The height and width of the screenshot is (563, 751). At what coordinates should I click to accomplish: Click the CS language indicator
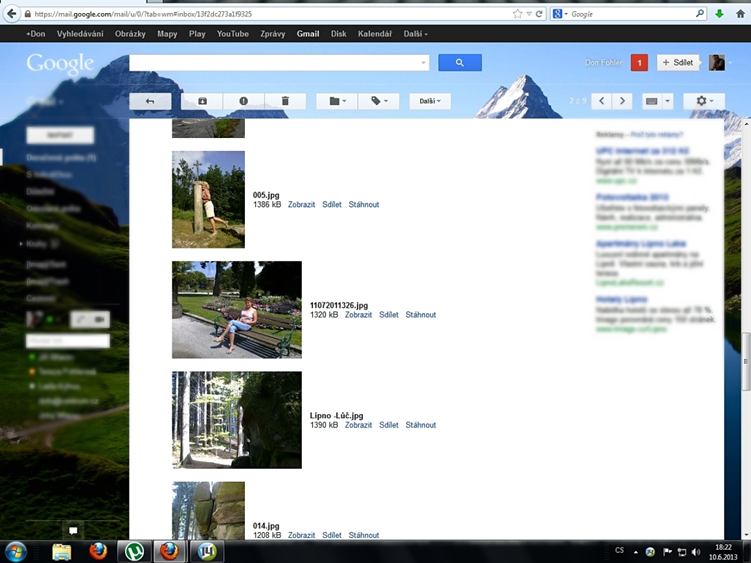619,551
